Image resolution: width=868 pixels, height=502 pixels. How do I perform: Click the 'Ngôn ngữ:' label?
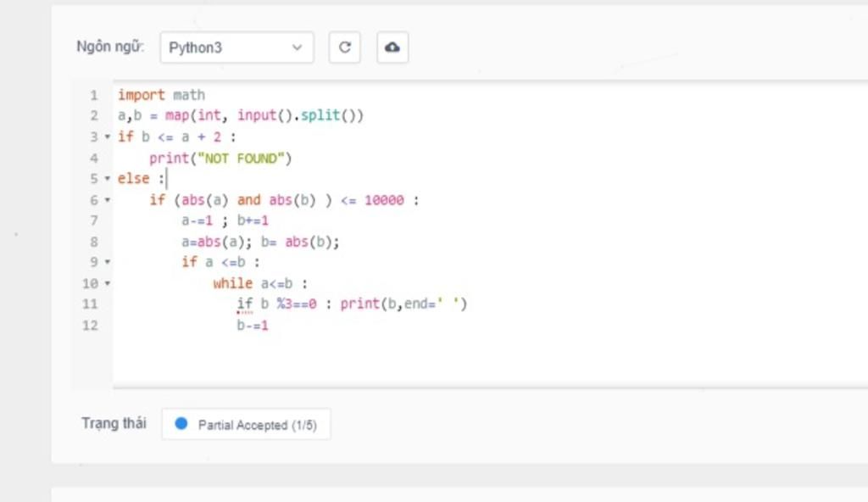110,47
